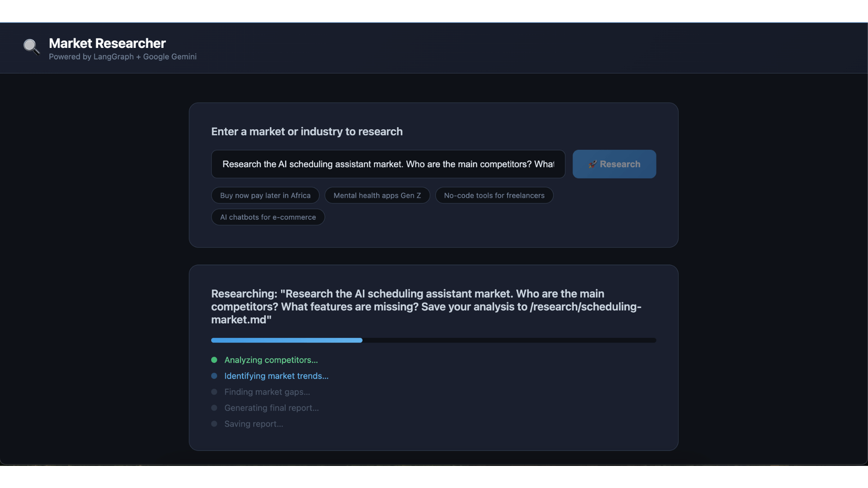The height and width of the screenshot is (488, 868).
Task: Select the No-code tools for freelancers suggestion
Action: coord(494,195)
